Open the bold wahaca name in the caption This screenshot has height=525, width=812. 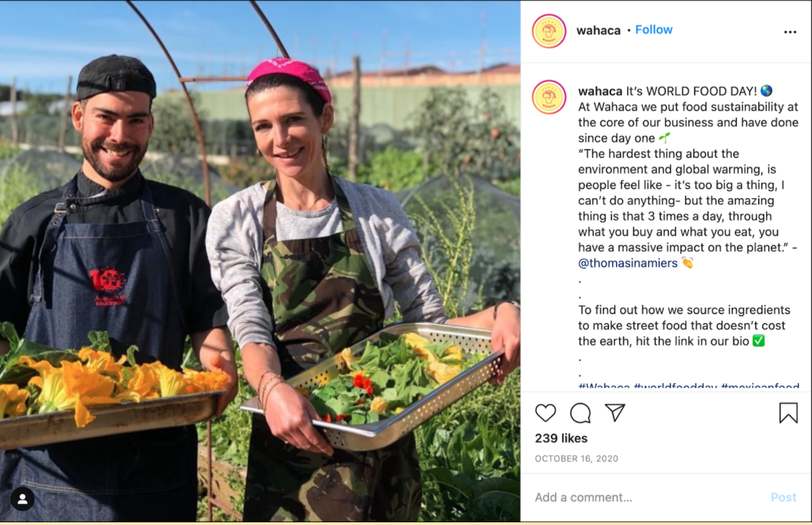click(600, 90)
